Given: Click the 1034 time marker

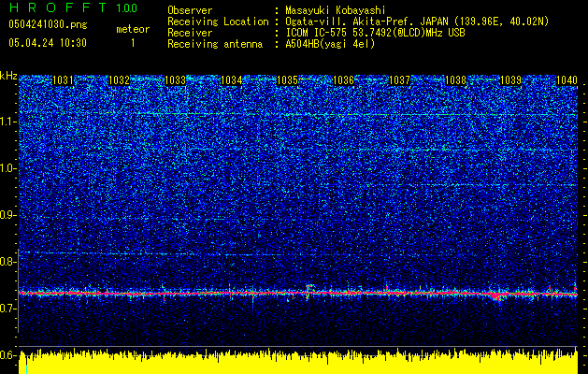Looking at the screenshot, I should (x=232, y=80).
